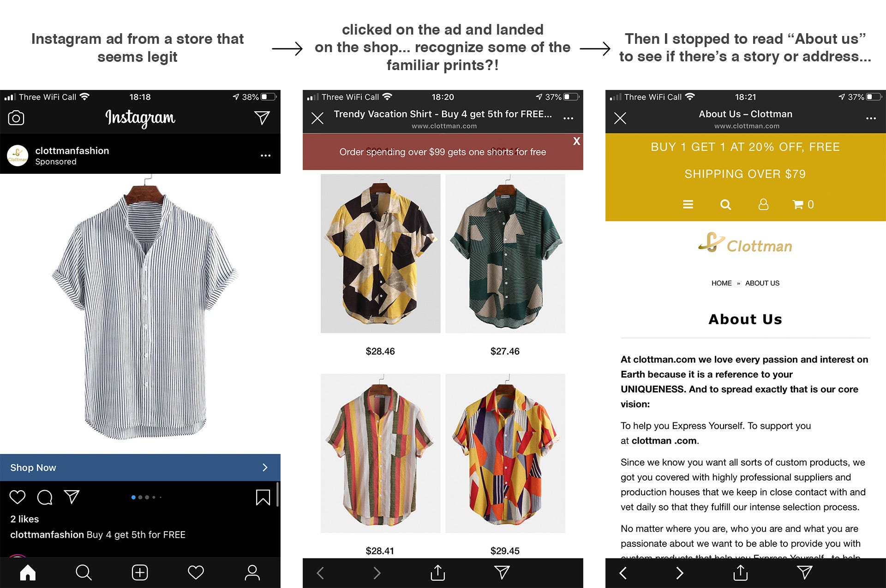886x588 pixels.
Task: Open the Instagram camera icon
Action: (16, 118)
